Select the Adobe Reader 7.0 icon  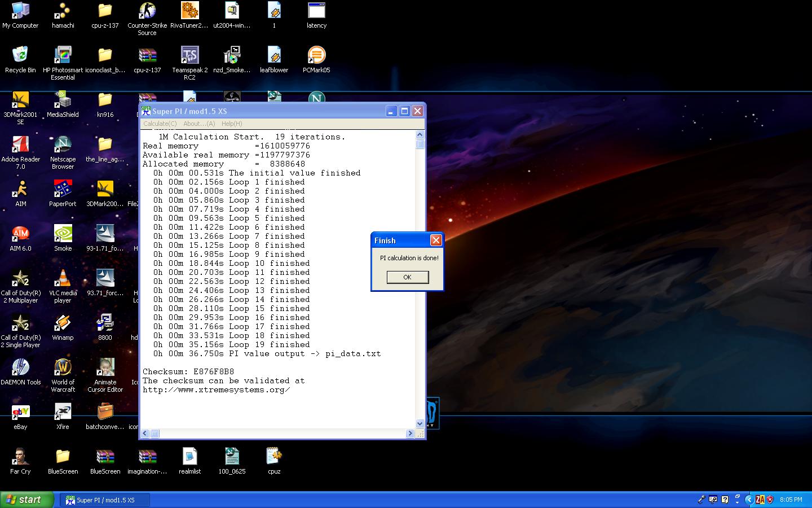coord(20,152)
